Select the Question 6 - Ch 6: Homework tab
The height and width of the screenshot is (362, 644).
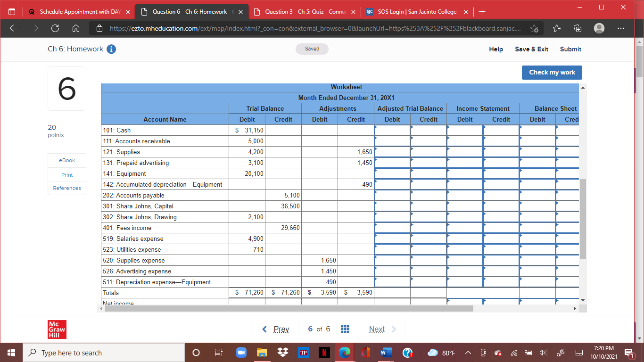[x=191, y=11]
